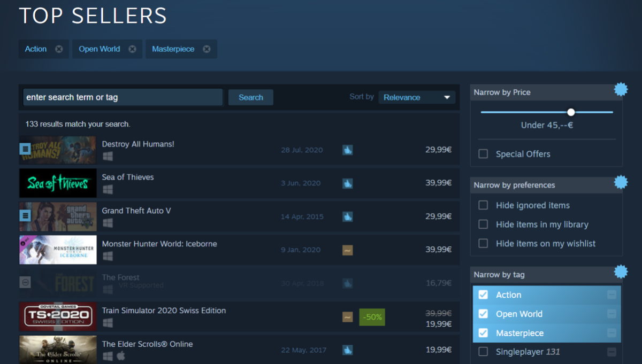Open the TS 2020 Swiss Edition thumbnail
This screenshot has height=364, width=642.
click(58, 317)
